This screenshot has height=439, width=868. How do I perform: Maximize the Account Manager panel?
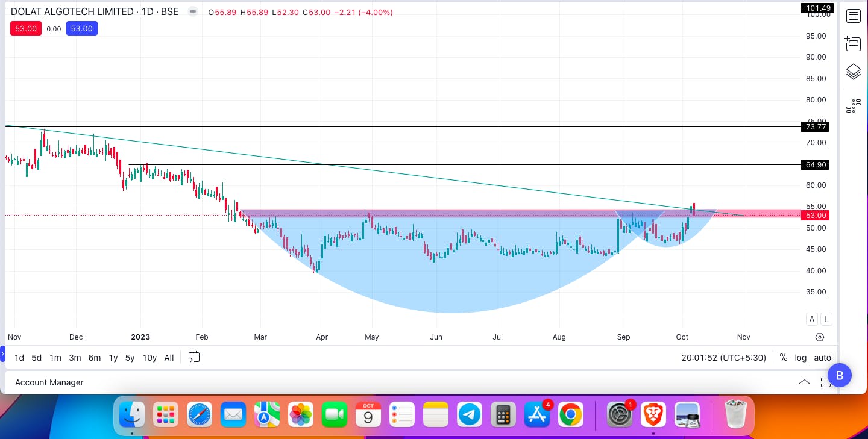point(825,382)
